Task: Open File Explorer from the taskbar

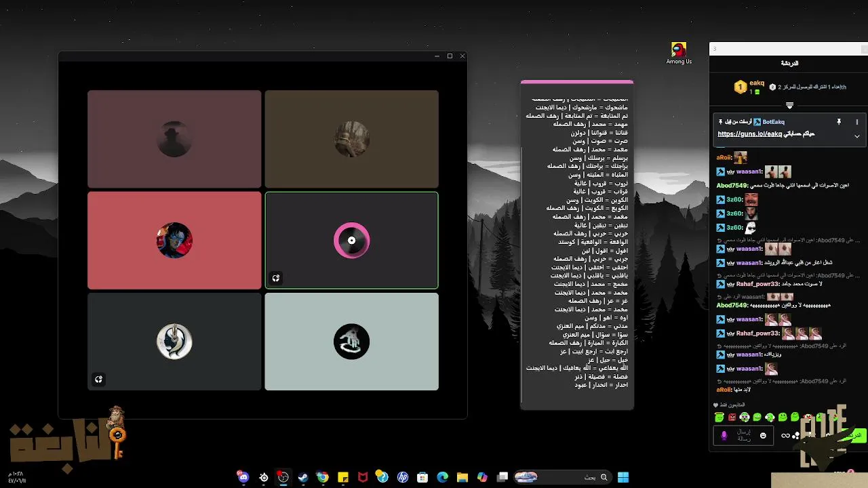Action: tap(462, 477)
